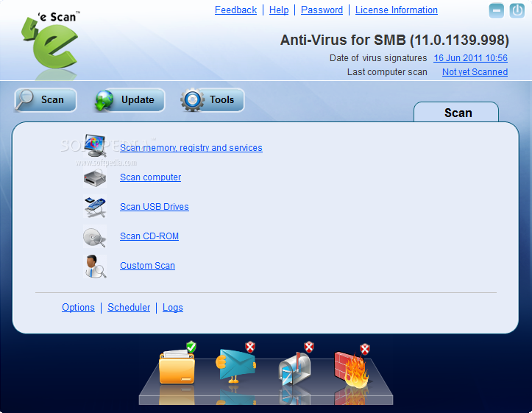Open the Feedback link
Viewport: 532px width, 413px height.
click(235, 10)
